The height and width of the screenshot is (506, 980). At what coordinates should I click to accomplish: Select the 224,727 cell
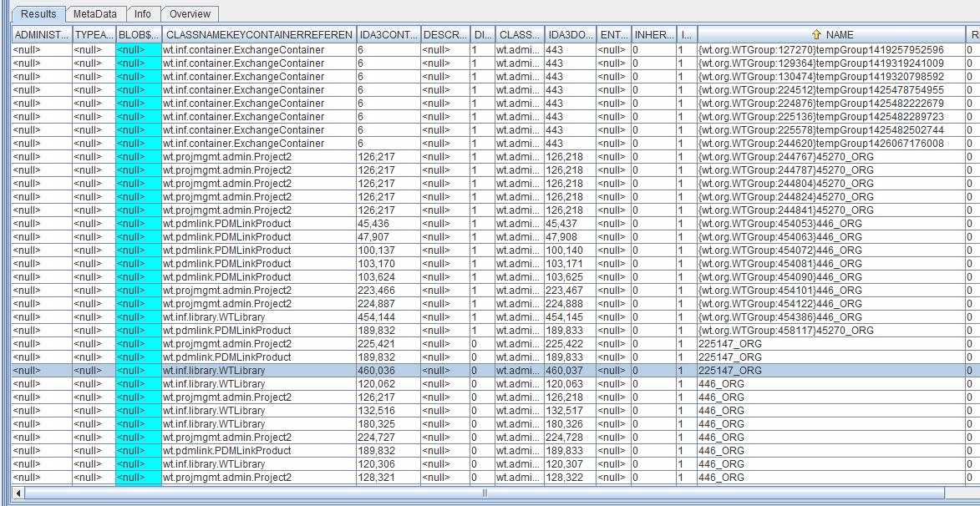(388, 438)
